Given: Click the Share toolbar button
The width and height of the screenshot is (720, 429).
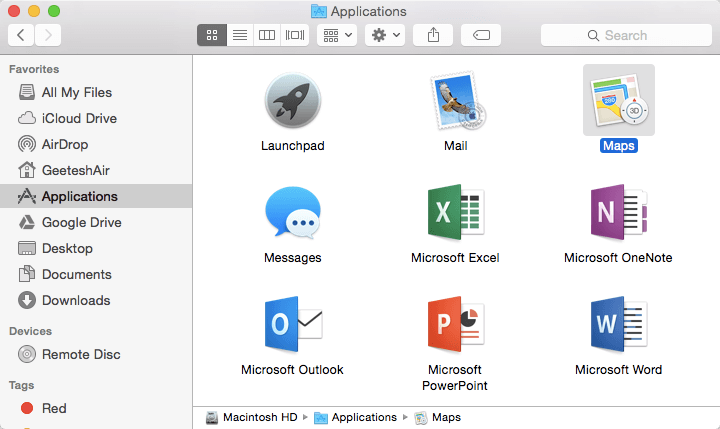Looking at the screenshot, I should (433, 35).
